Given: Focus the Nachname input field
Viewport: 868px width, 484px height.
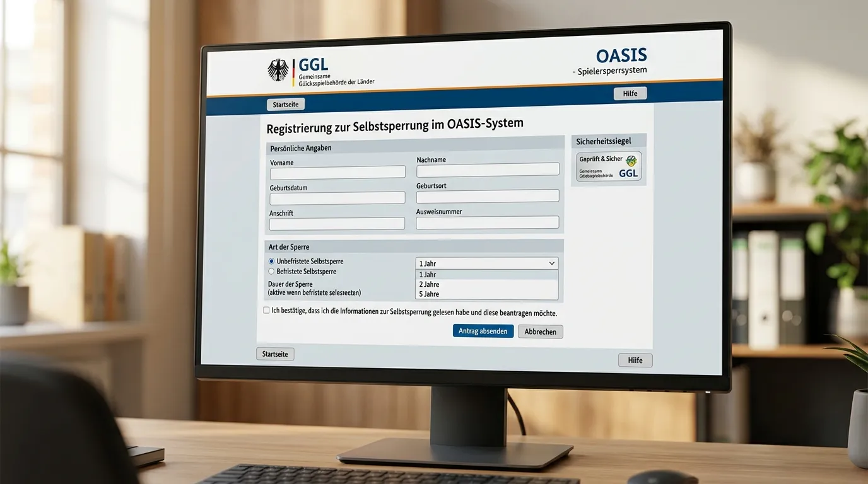Looking at the screenshot, I should click(488, 170).
